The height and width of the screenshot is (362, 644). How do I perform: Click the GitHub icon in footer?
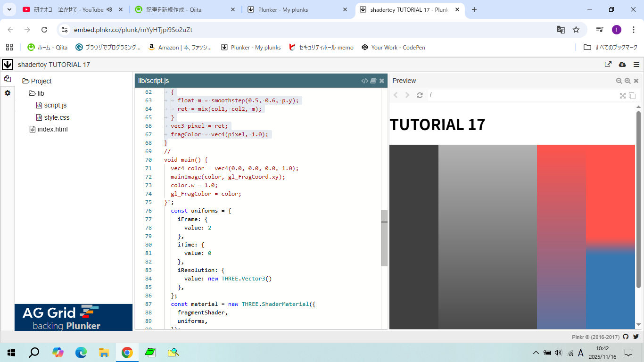click(626, 337)
